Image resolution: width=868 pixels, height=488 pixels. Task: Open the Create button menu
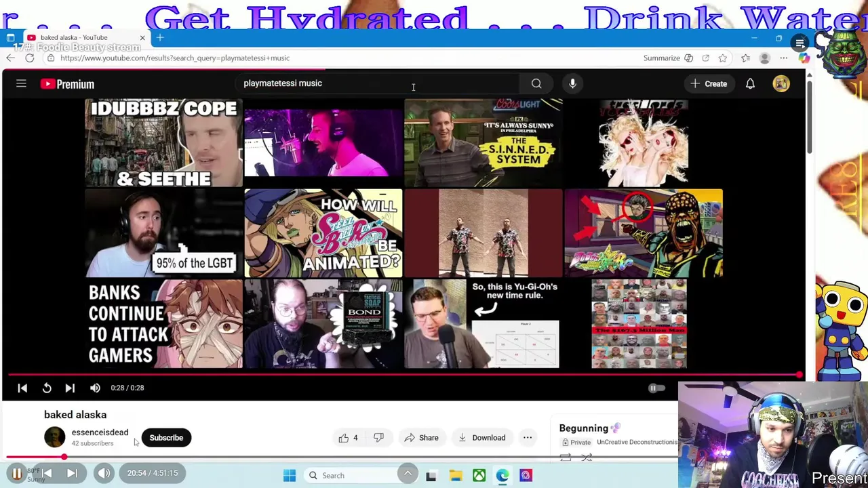click(709, 83)
